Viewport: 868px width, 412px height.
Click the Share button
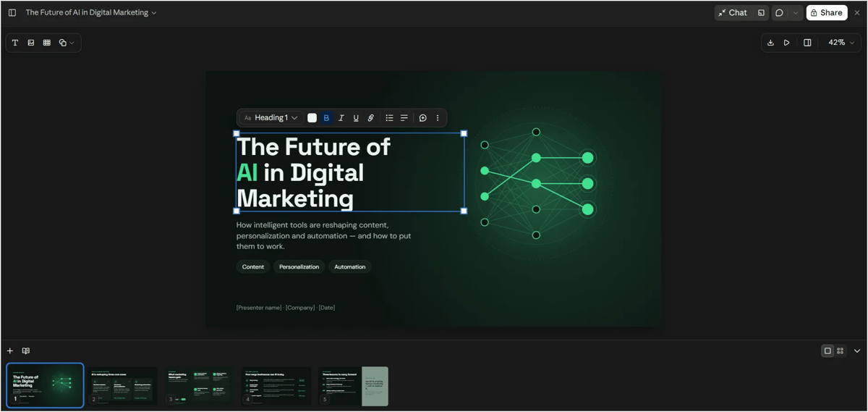[826, 12]
